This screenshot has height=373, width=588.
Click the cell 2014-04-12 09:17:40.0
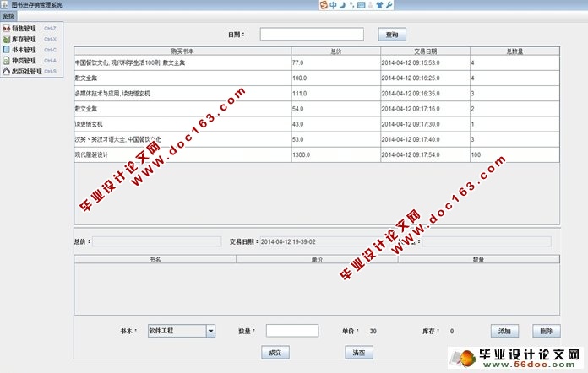pos(425,140)
